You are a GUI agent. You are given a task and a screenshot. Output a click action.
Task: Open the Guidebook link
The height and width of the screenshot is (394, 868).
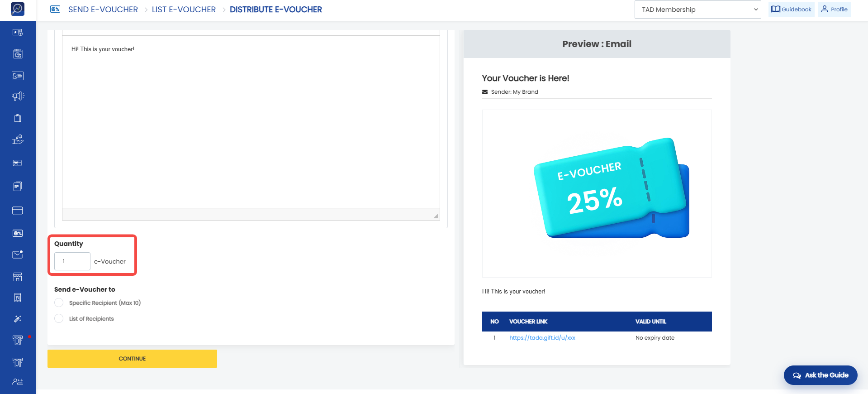791,10
